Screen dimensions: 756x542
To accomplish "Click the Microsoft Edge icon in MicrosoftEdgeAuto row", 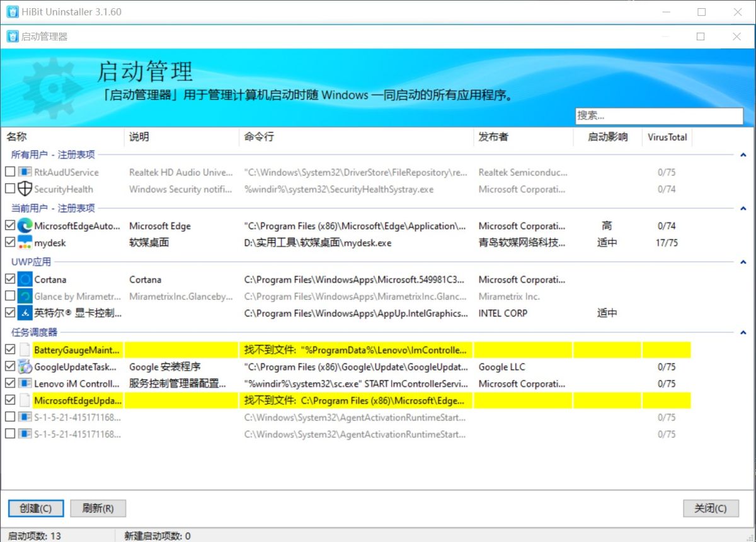I will click(25, 225).
